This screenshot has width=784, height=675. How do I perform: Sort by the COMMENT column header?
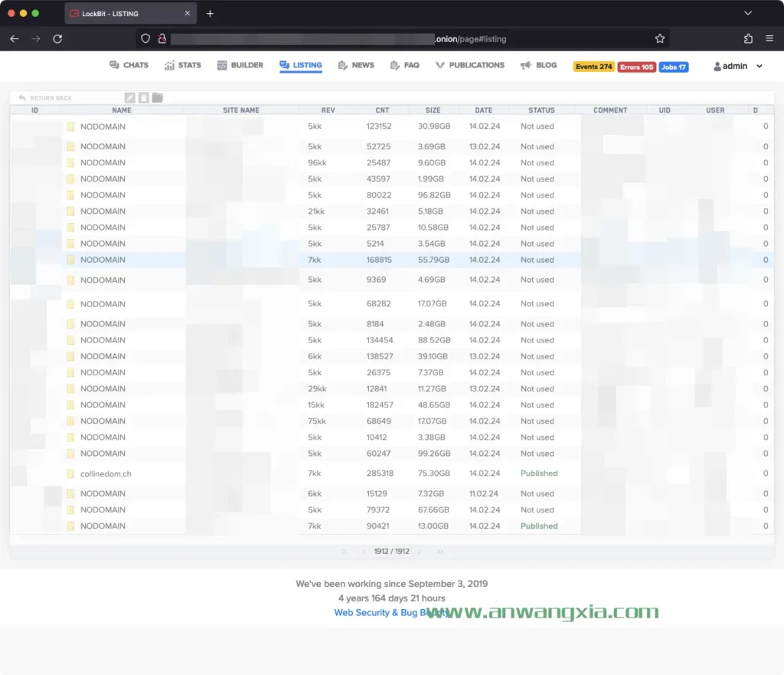[610, 110]
